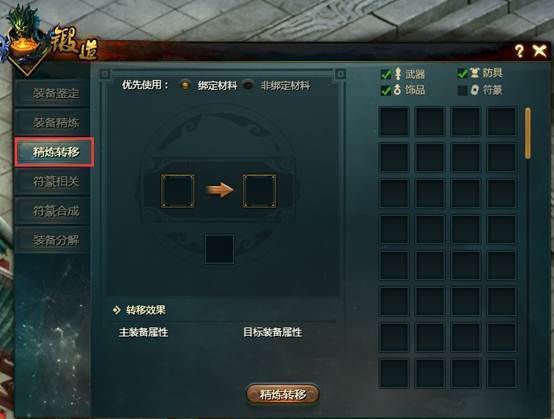Uncheck the 防具 armor filter checkbox
This screenshot has height=419, width=554.
[462, 73]
